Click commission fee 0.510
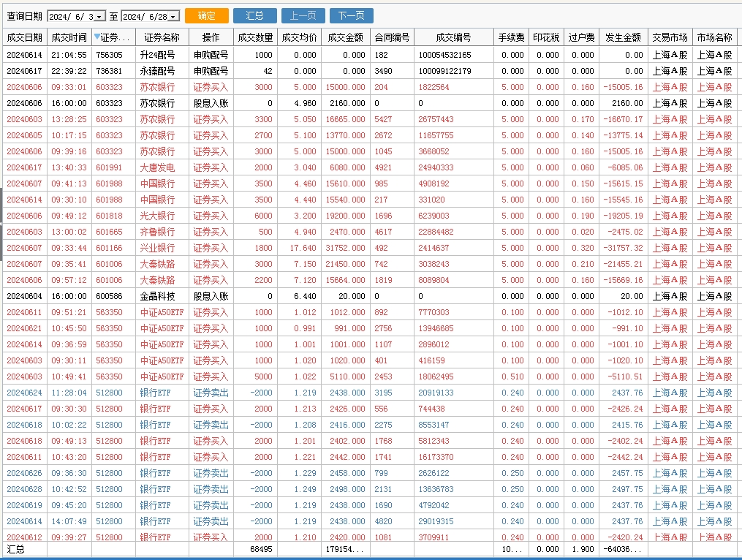Image resolution: width=742 pixels, height=560 pixels. pos(512,377)
